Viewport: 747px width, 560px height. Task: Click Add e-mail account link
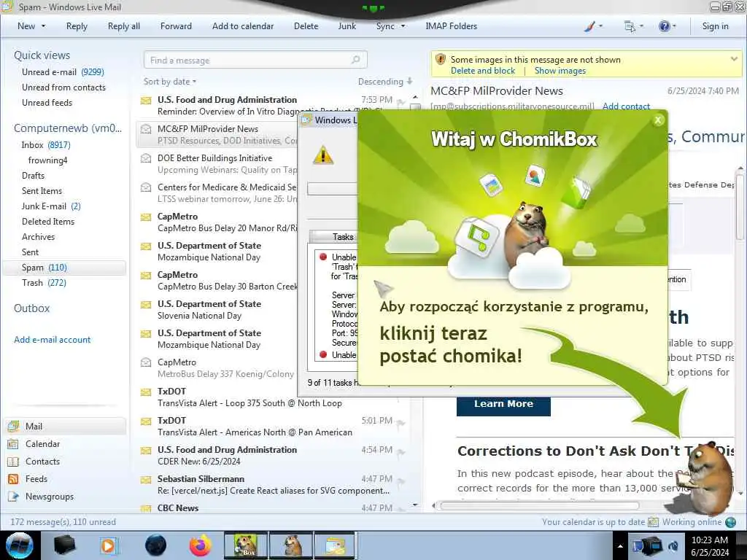point(52,340)
